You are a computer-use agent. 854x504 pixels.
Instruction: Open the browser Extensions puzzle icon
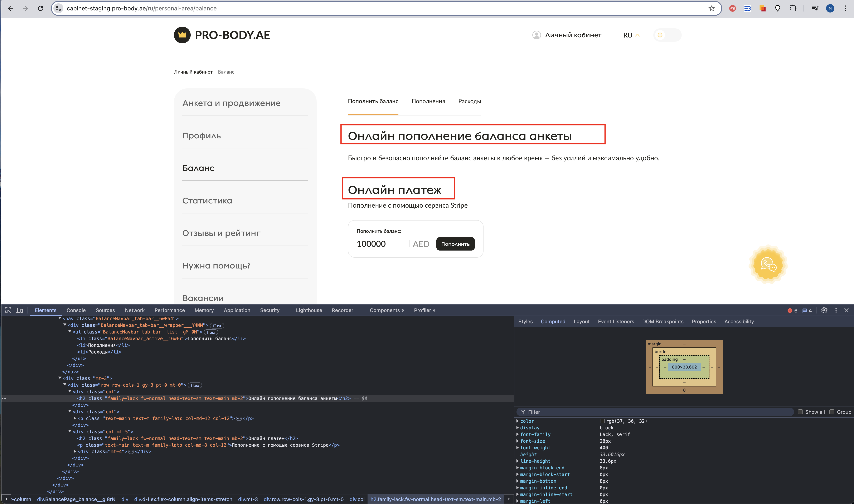tap(792, 9)
